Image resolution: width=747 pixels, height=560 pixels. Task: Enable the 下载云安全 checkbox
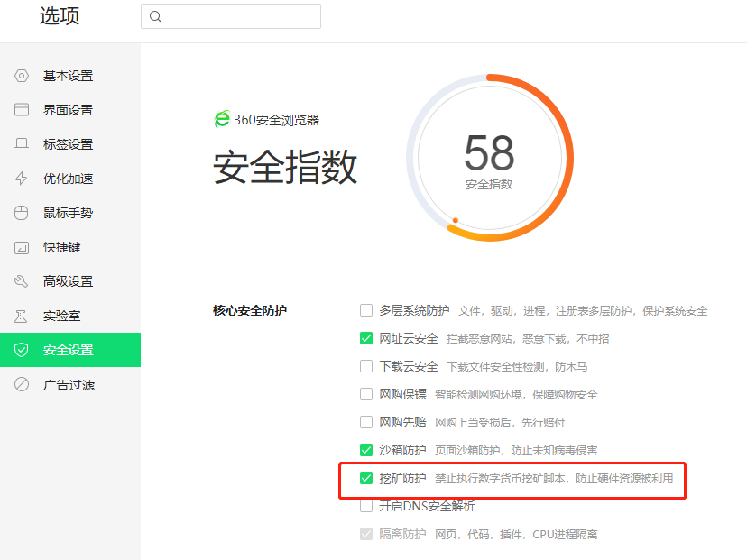pos(366,366)
